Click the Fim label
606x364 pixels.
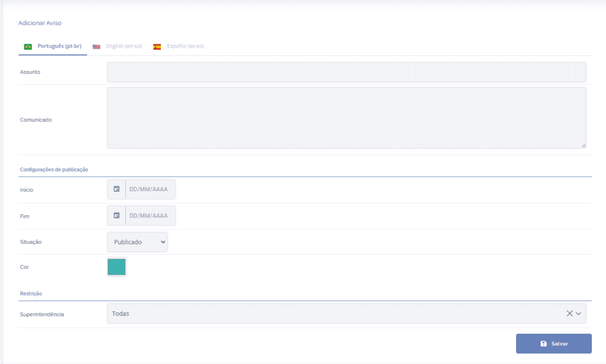pyautogui.click(x=24, y=216)
